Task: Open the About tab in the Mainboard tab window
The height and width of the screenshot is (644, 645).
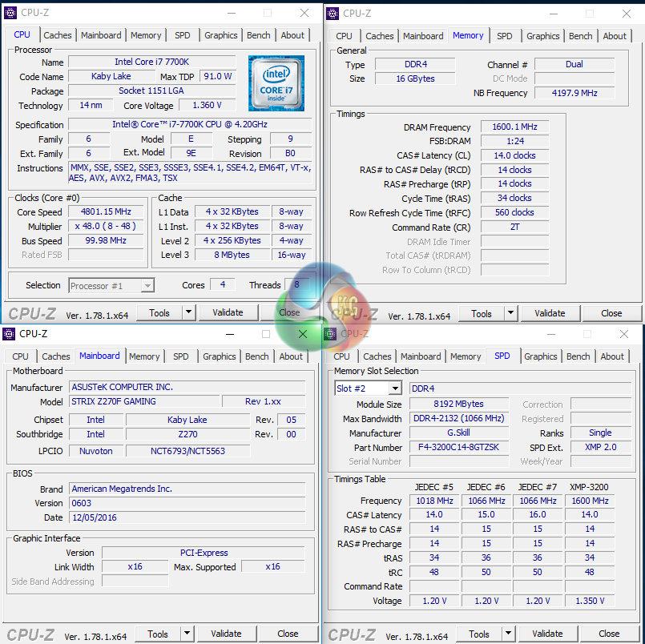Action: tap(291, 356)
